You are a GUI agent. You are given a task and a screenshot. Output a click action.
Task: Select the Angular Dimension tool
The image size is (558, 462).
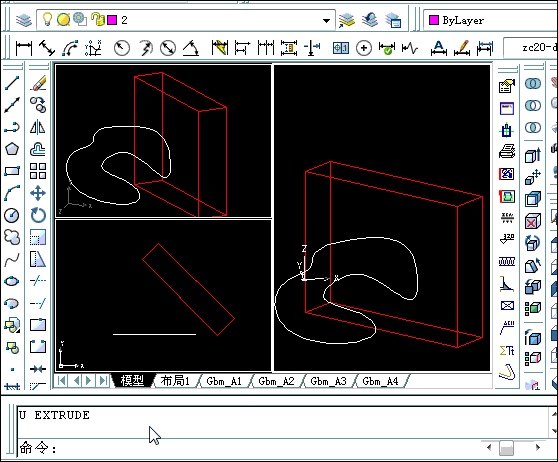point(191,48)
